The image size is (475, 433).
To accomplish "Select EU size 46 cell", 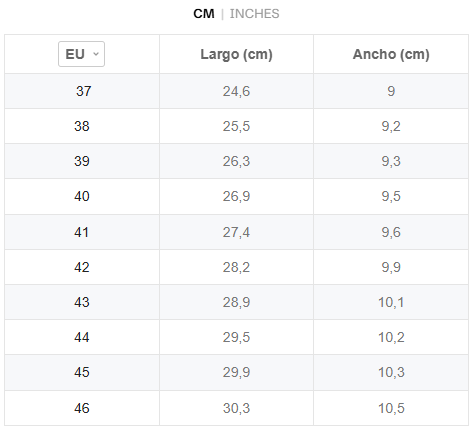I will [82, 408].
